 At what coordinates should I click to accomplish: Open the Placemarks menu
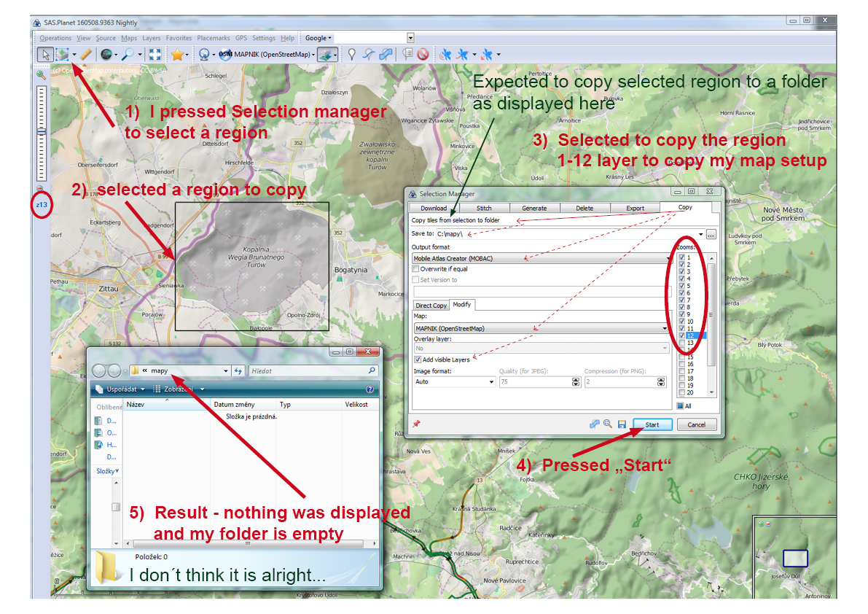(x=213, y=38)
